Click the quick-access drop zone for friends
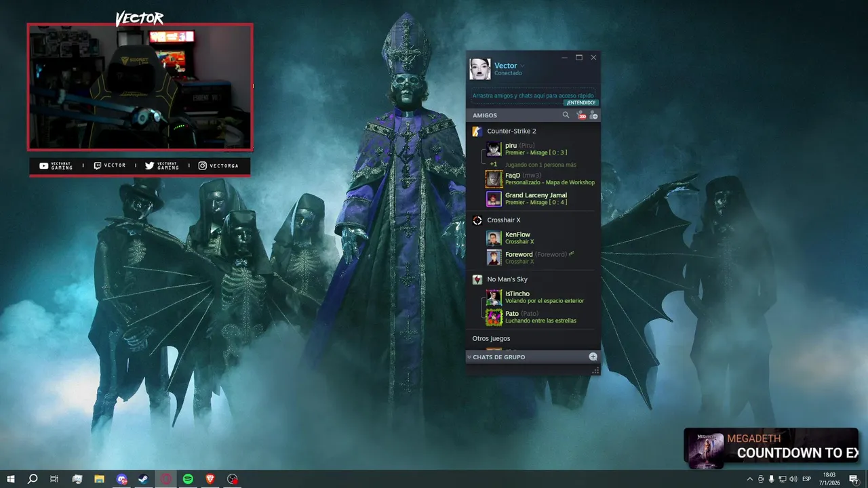The width and height of the screenshot is (868, 488). point(533,96)
